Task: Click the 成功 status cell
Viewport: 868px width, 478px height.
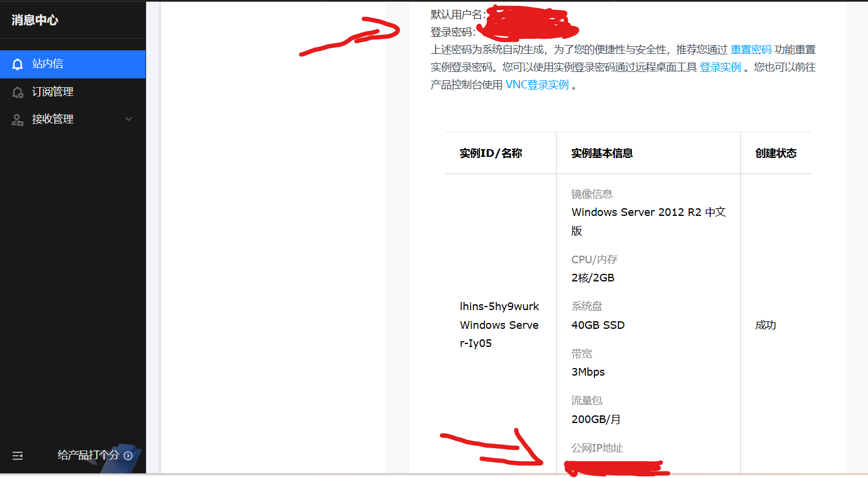Action: 766,325
